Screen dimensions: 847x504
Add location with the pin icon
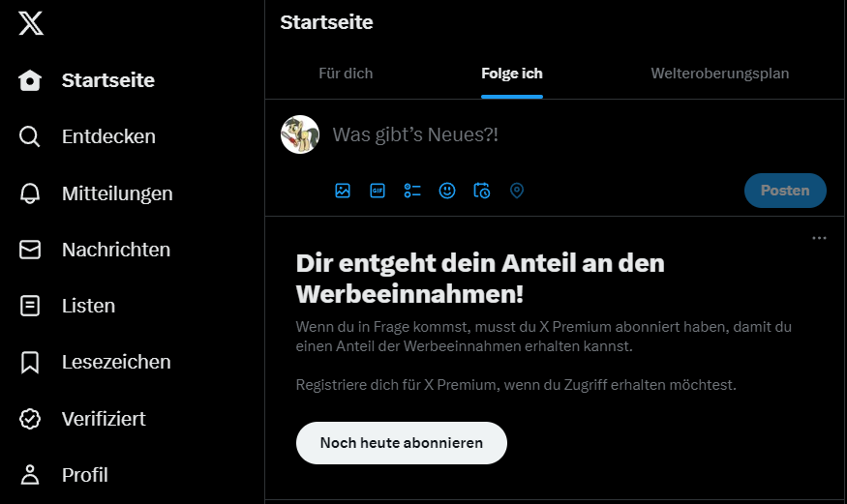point(517,191)
